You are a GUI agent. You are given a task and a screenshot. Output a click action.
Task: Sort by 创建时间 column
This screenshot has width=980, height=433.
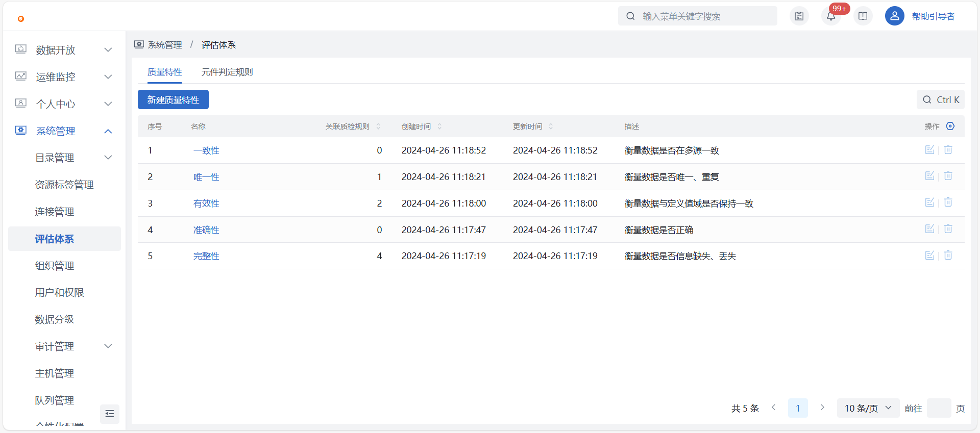pyautogui.click(x=439, y=126)
